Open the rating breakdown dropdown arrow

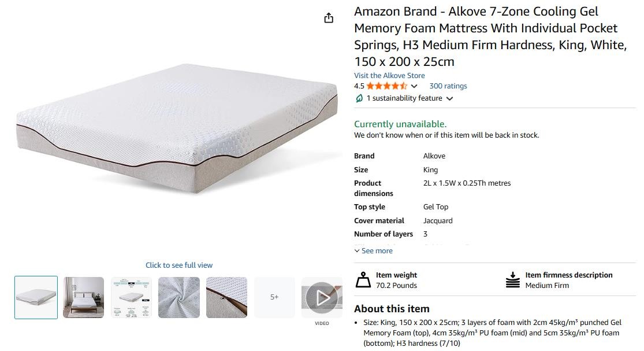coord(414,86)
